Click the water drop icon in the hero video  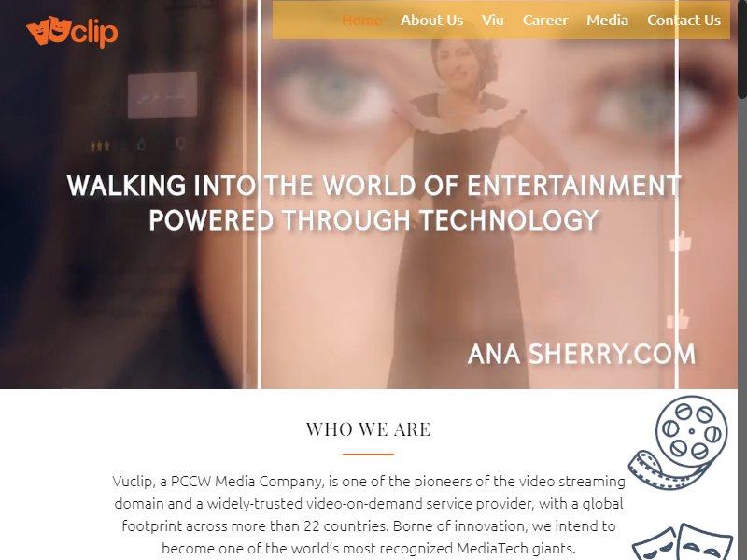tap(142, 144)
